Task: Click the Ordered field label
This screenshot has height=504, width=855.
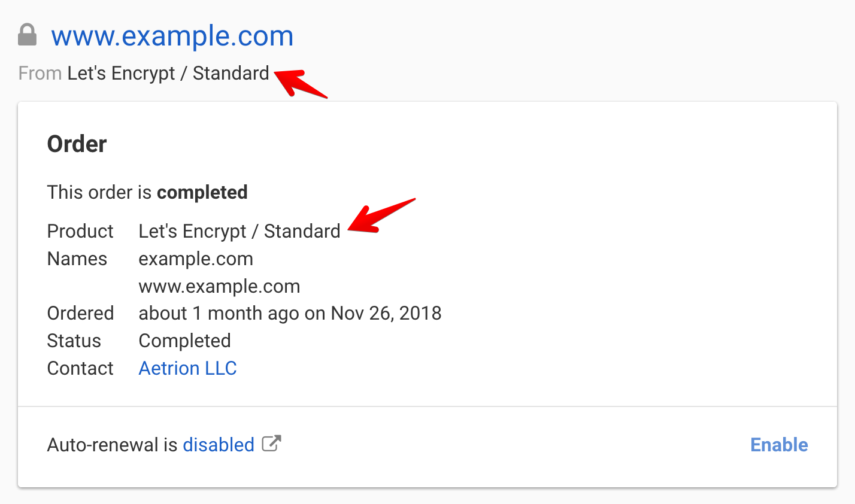Action: point(80,313)
